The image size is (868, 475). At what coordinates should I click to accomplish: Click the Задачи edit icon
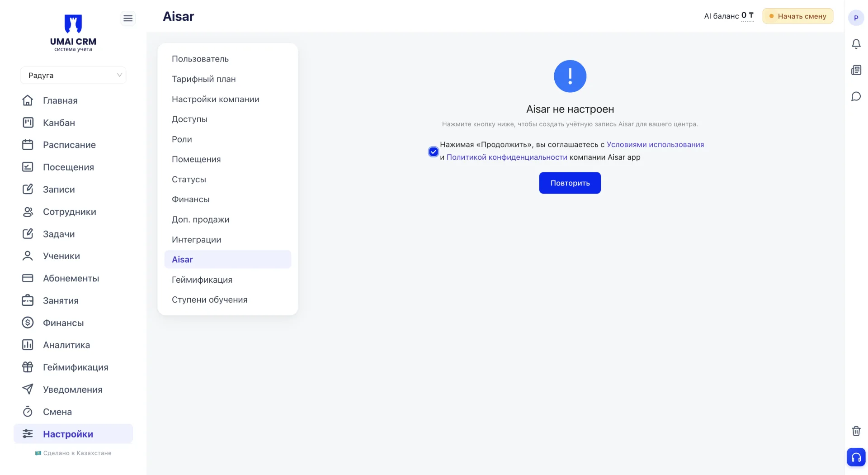pos(28,234)
